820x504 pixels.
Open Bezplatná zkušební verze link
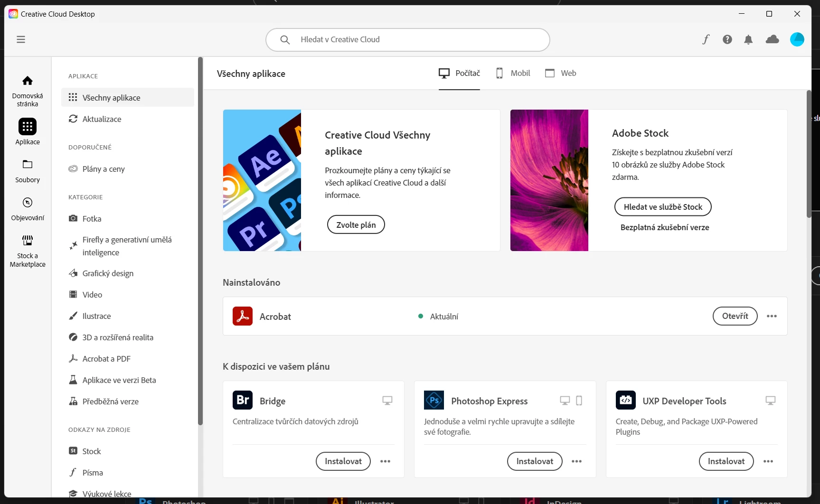[x=665, y=227]
